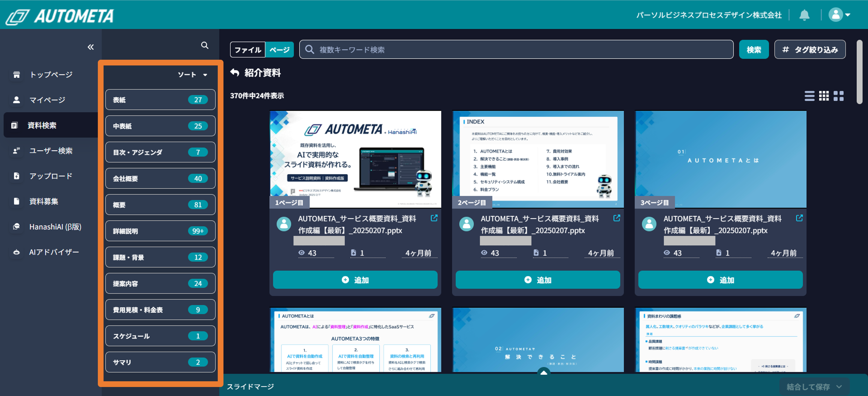Click company name パーソルビジネスプロセスデザイン株式会社

(709, 15)
